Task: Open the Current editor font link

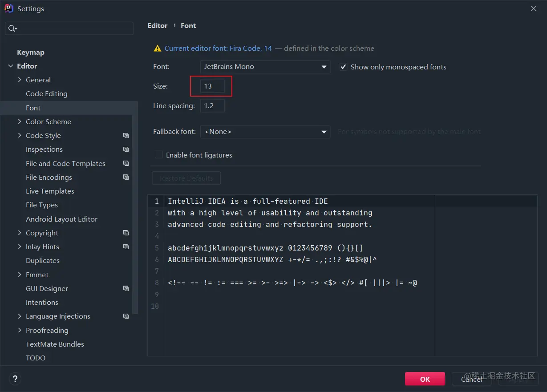Action: [x=218, y=48]
